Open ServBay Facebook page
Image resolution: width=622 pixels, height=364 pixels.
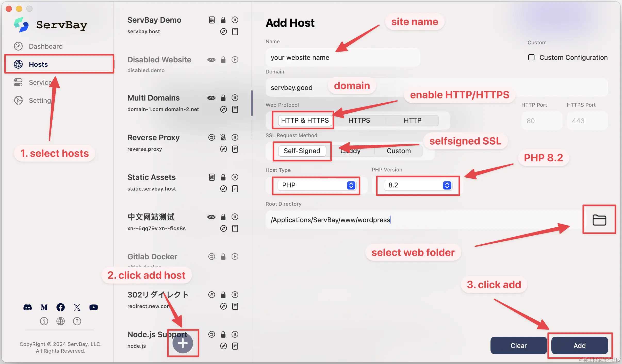click(x=61, y=307)
